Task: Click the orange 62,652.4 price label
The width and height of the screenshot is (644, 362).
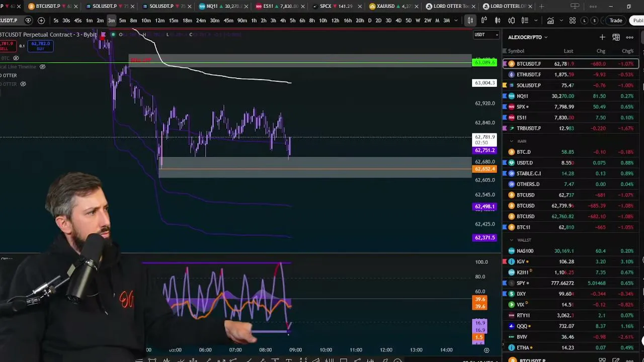Action: (485, 169)
